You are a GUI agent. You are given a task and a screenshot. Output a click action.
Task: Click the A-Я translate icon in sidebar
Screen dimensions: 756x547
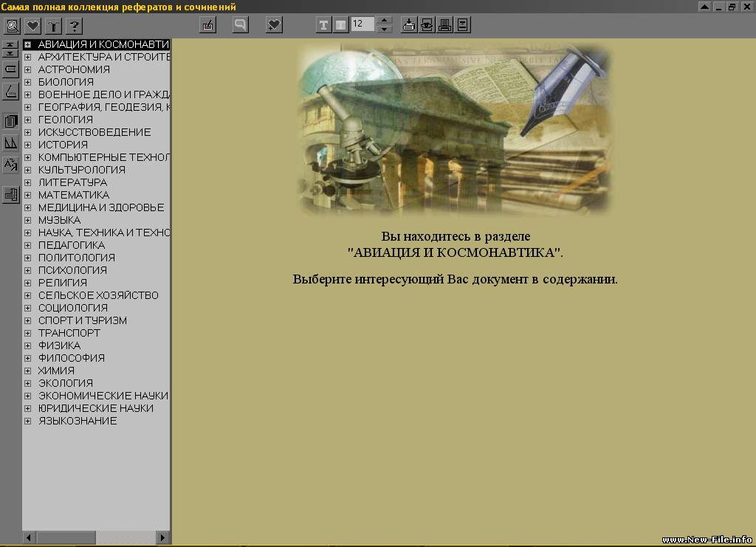pos(10,164)
